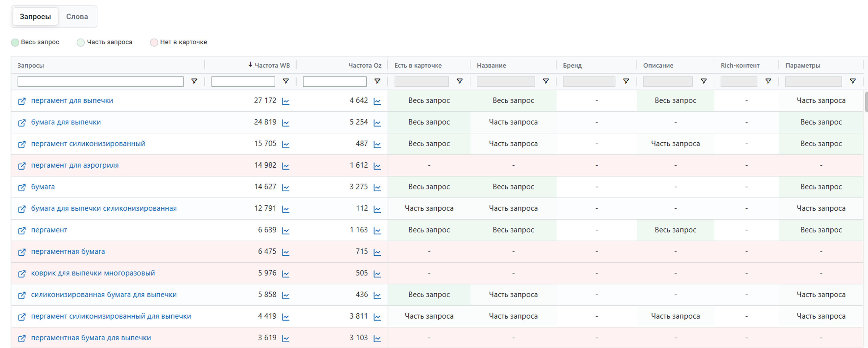
Task: Open filter for Запросы column
Action: click(x=194, y=81)
